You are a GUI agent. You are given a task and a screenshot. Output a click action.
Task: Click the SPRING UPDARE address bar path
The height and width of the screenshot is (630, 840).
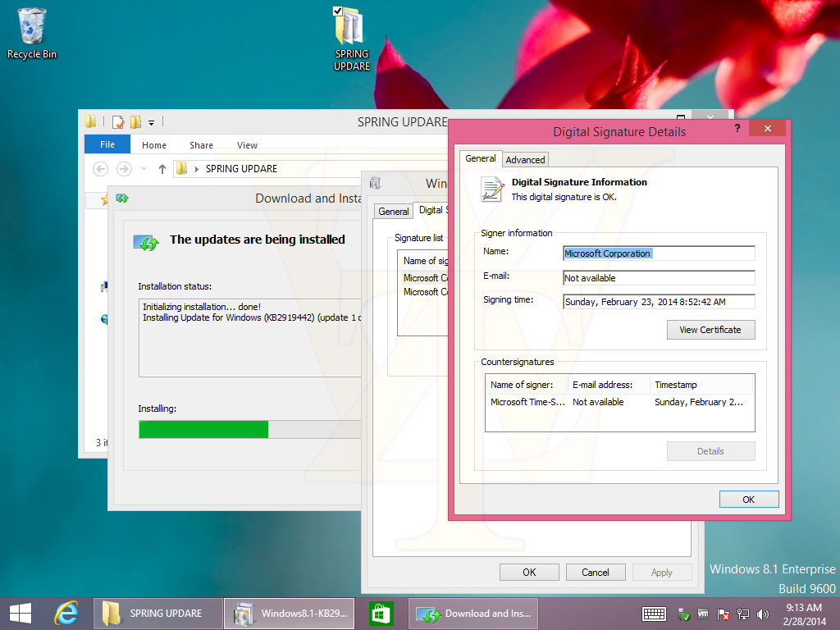[242, 169]
